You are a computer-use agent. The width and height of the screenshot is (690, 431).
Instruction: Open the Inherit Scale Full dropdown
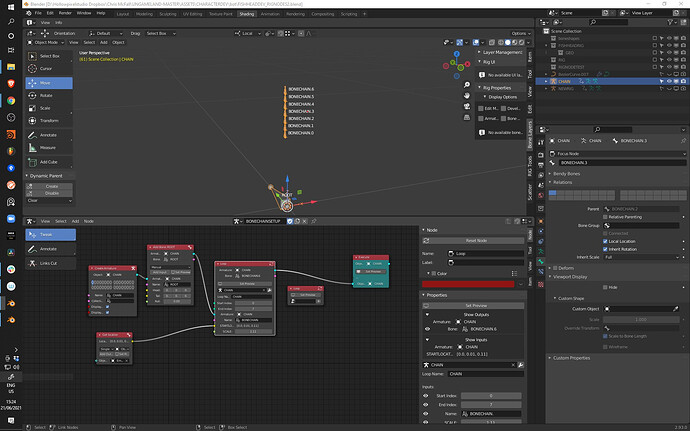642,257
